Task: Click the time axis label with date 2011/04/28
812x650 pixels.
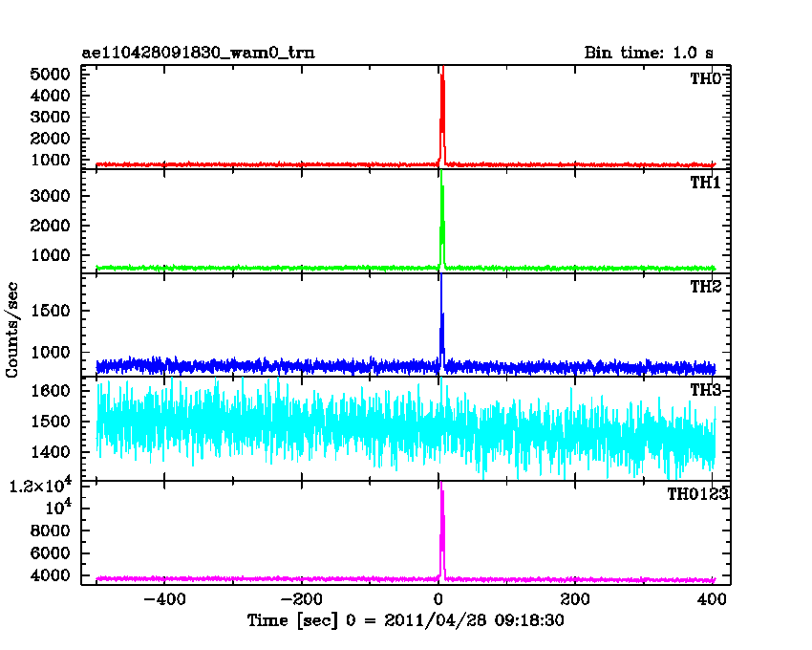Action: pyautogui.click(x=405, y=620)
